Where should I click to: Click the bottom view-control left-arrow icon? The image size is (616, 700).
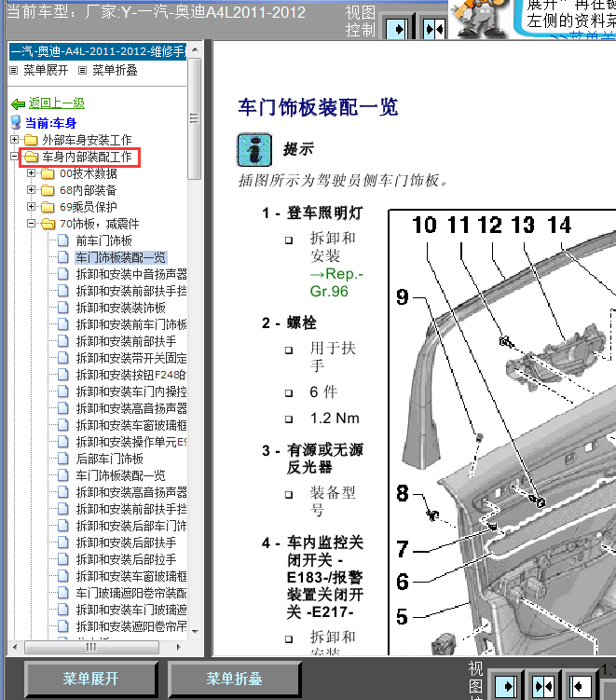[x=582, y=686]
